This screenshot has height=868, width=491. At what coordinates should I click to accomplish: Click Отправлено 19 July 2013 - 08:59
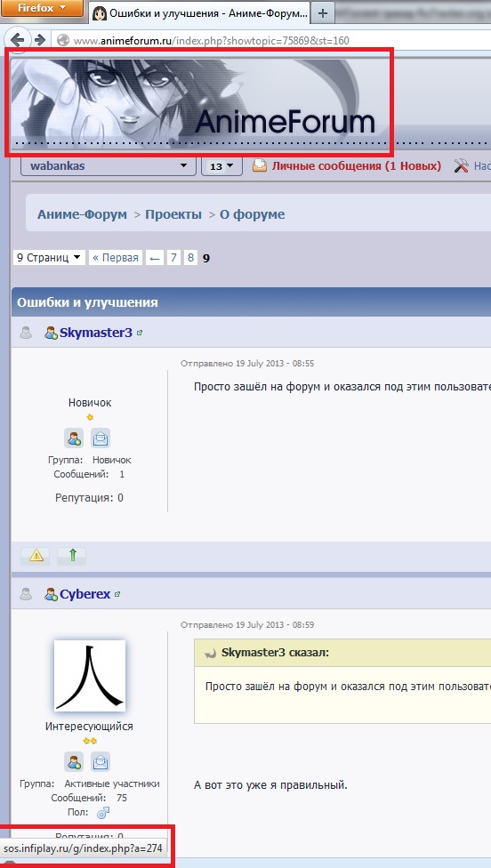247,624
